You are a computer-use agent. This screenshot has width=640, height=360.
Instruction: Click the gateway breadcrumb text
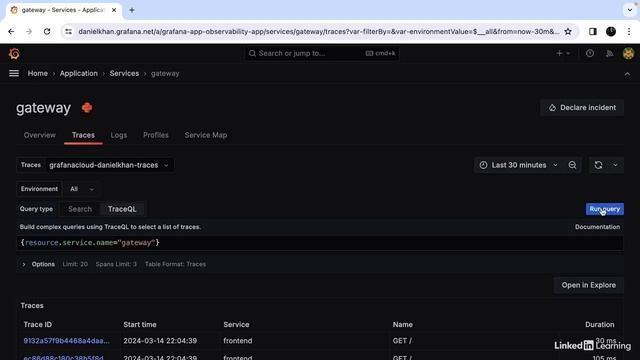click(x=165, y=73)
